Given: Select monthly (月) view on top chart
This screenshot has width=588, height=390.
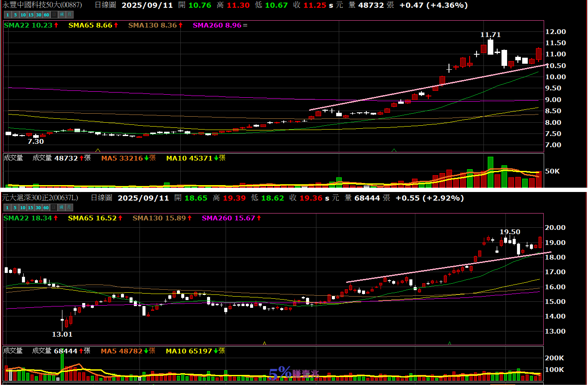Looking at the screenshot, I should [69, 15].
